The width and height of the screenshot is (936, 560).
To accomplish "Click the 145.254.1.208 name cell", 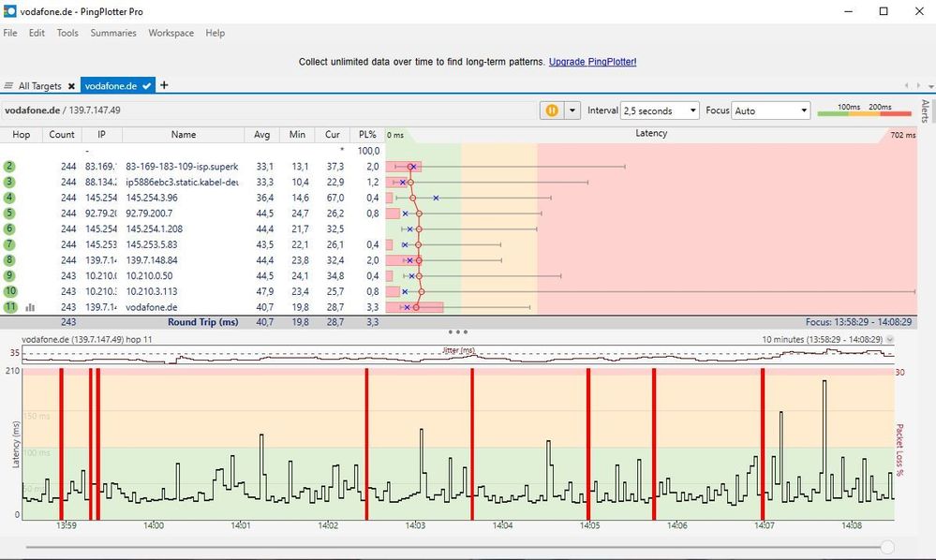I will pos(154,228).
